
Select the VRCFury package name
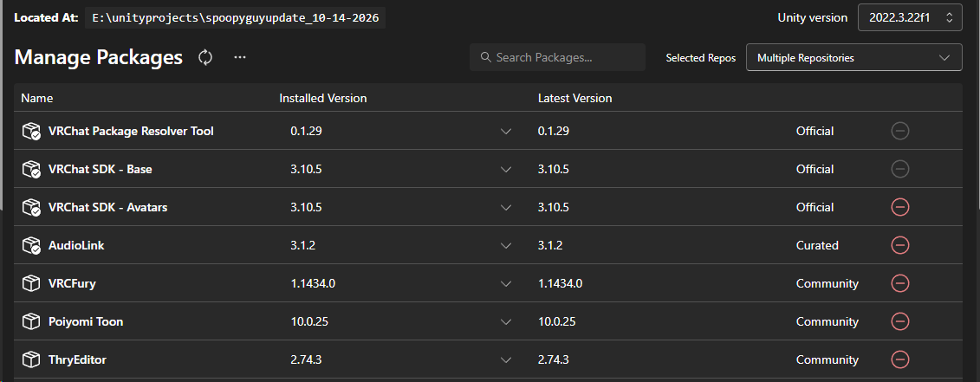tap(72, 284)
